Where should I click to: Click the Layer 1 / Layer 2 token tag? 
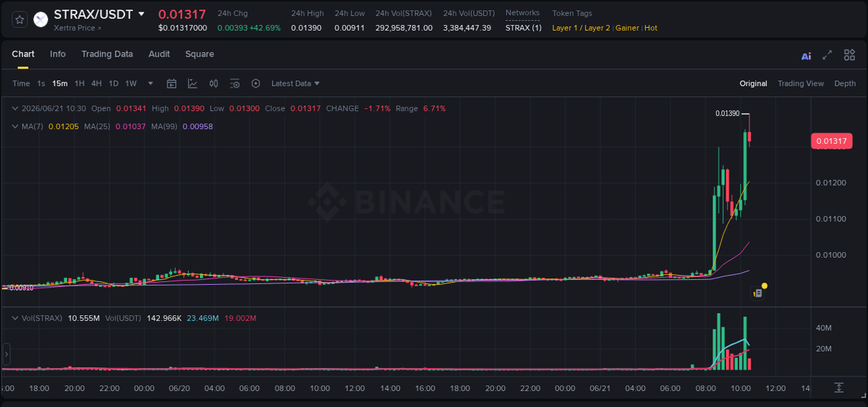581,28
